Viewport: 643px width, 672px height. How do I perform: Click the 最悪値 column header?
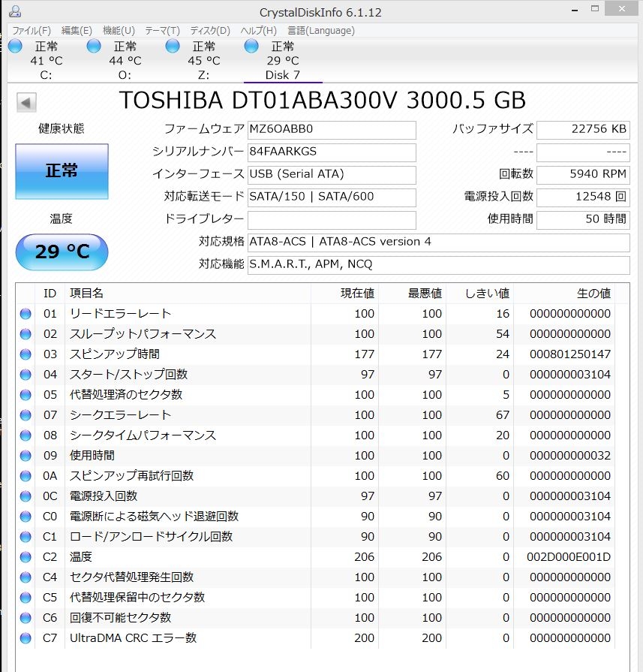412,294
